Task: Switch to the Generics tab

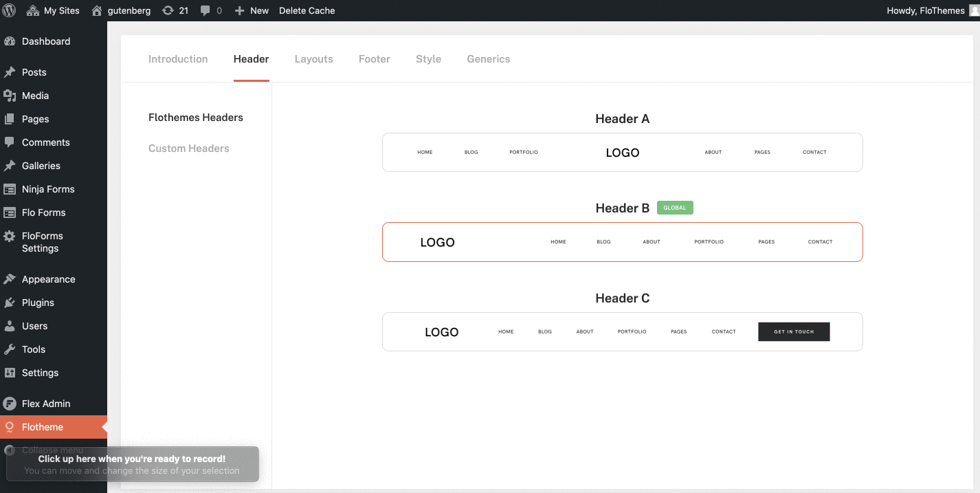Action: [489, 59]
